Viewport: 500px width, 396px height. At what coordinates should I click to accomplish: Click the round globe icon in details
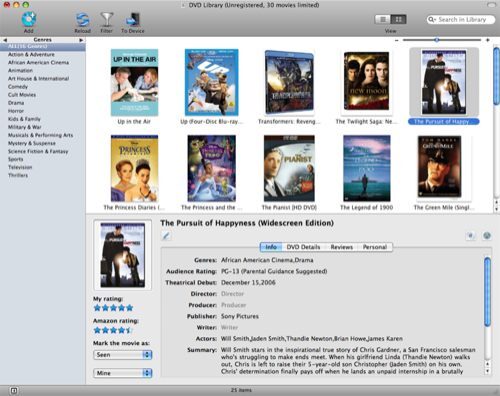pyautogui.click(x=487, y=236)
